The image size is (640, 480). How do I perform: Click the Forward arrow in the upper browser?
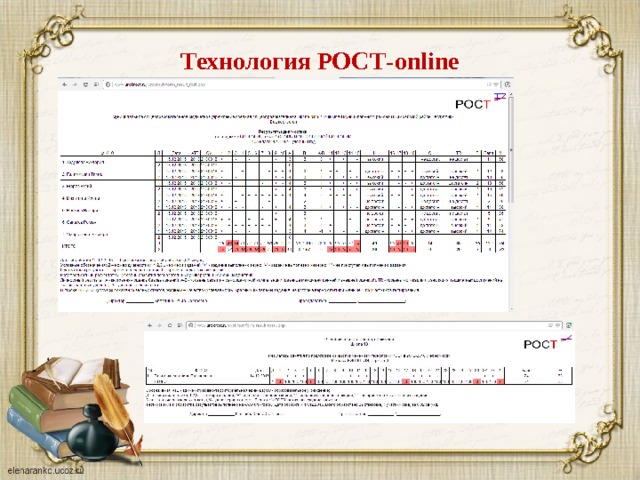[x=75, y=84]
